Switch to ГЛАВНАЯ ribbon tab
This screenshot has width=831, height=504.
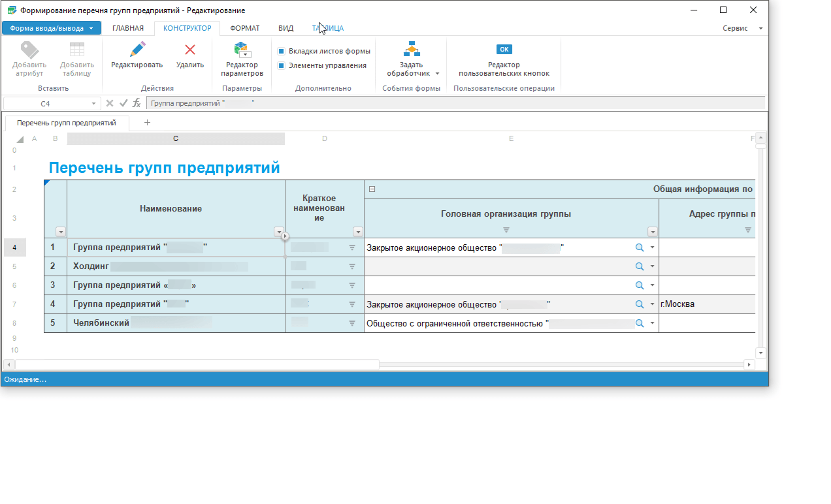pyautogui.click(x=128, y=28)
